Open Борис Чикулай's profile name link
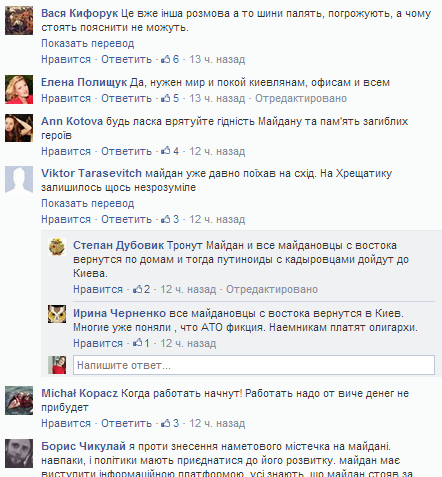Screen dimensions: 442x477 pyautogui.click(x=83, y=446)
